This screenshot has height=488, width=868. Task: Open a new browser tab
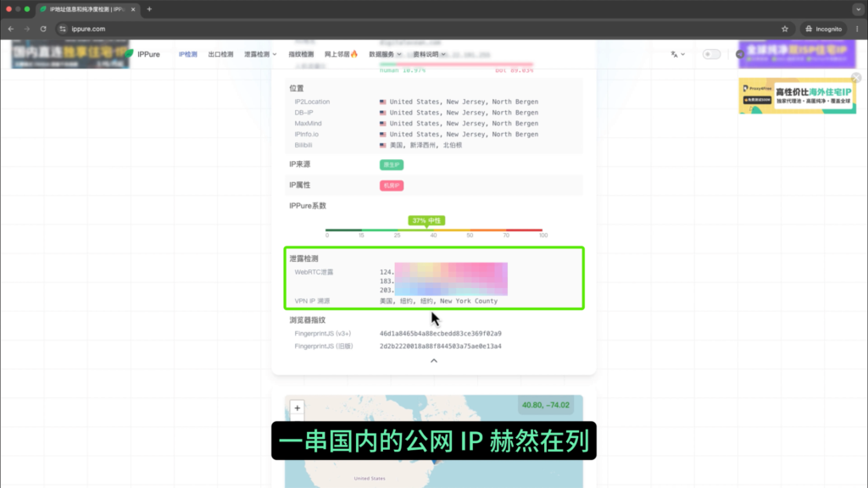(x=149, y=9)
